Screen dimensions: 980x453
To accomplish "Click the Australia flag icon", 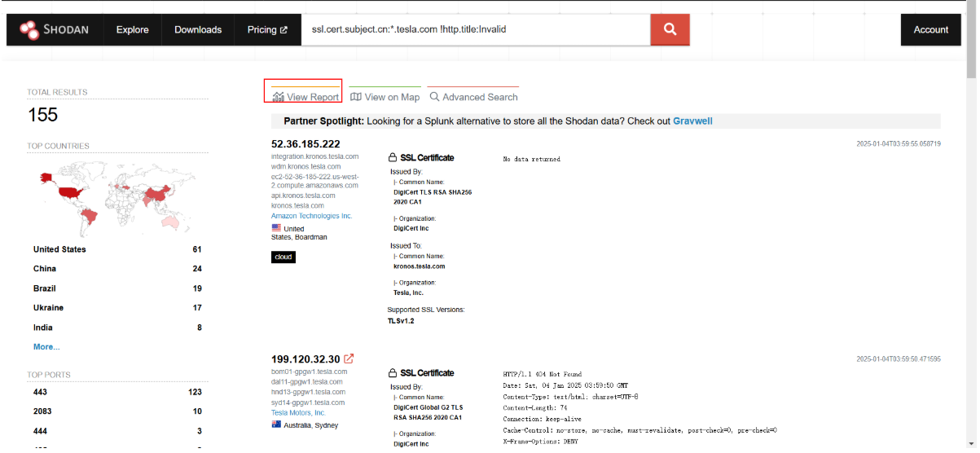I will pyautogui.click(x=276, y=425).
